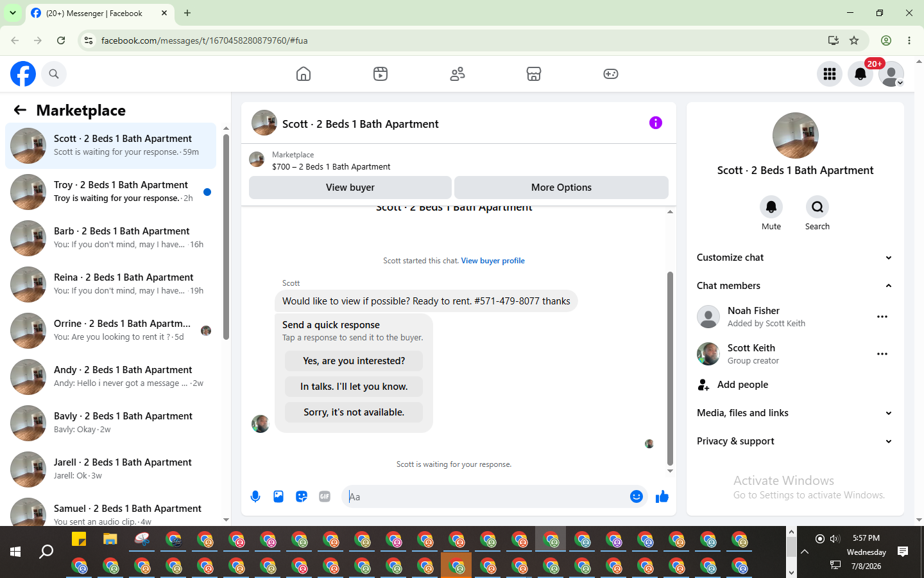
Task: Open Andy's apartment conversation
Action: 110,377
